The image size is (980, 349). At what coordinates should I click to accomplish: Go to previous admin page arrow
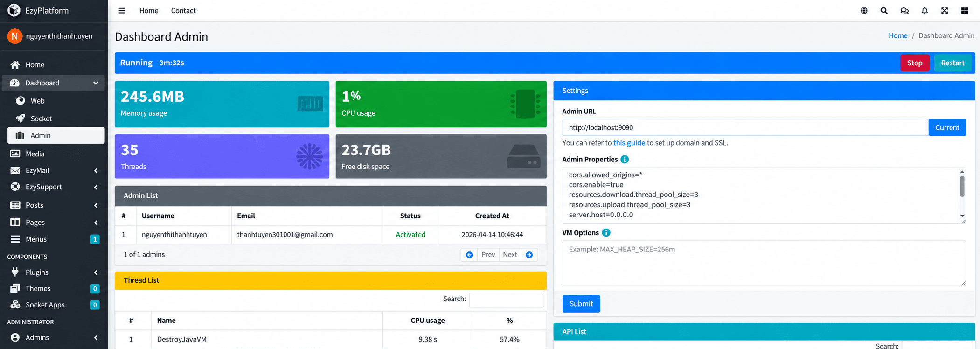[x=469, y=255]
